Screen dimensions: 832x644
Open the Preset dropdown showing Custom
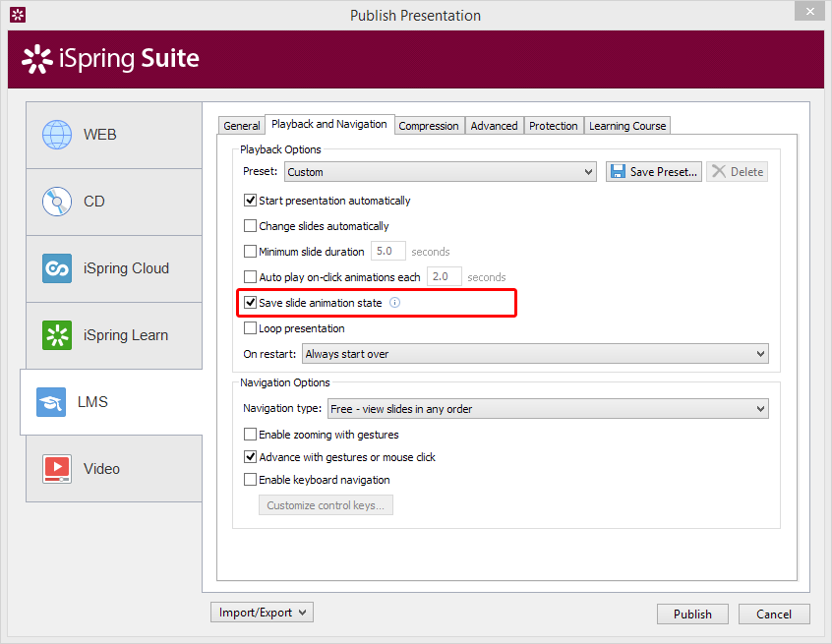pos(441,172)
